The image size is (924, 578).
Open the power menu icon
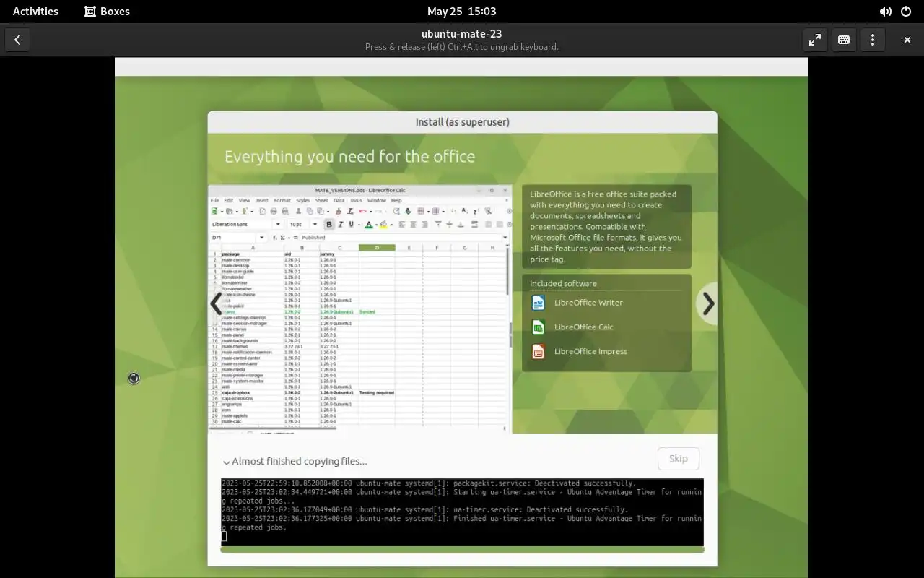(x=905, y=12)
